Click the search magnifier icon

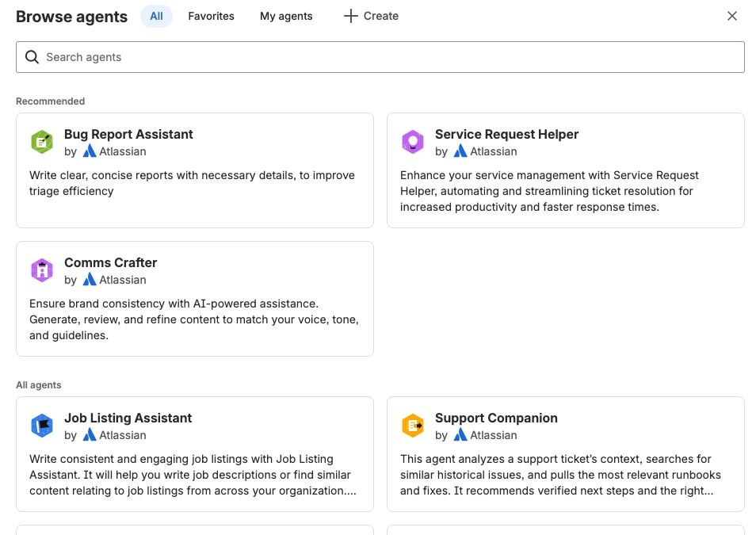pyautogui.click(x=32, y=57)
